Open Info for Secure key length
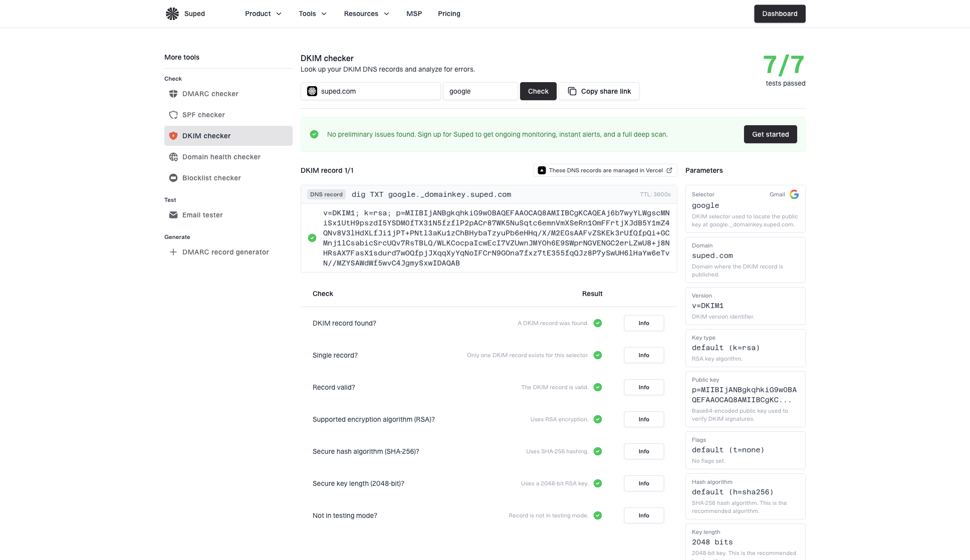Image resolution: width=970 pixels, height=560 pixels. tap(644, 483)
